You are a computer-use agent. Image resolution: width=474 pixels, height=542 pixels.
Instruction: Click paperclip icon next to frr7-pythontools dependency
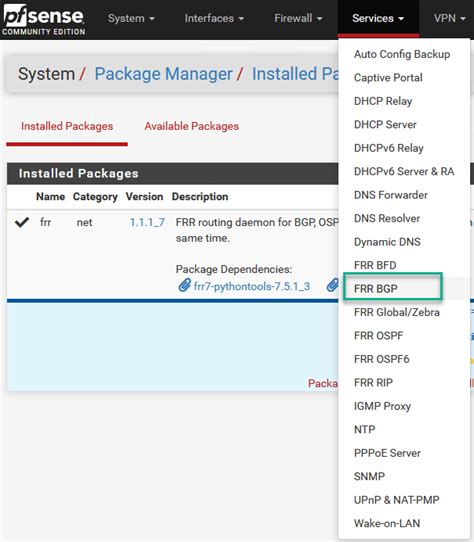(x=185, y=286)
